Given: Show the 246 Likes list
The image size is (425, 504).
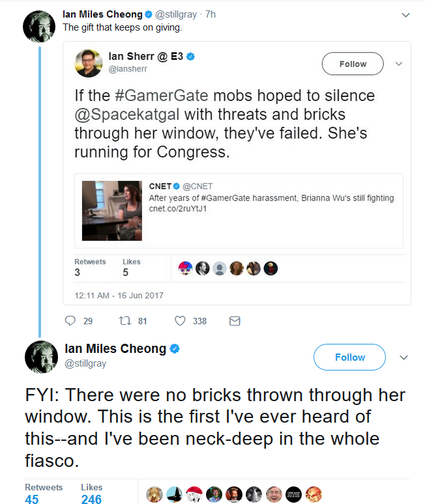Looking at the screenshot, I should click(x=91, y=494).
